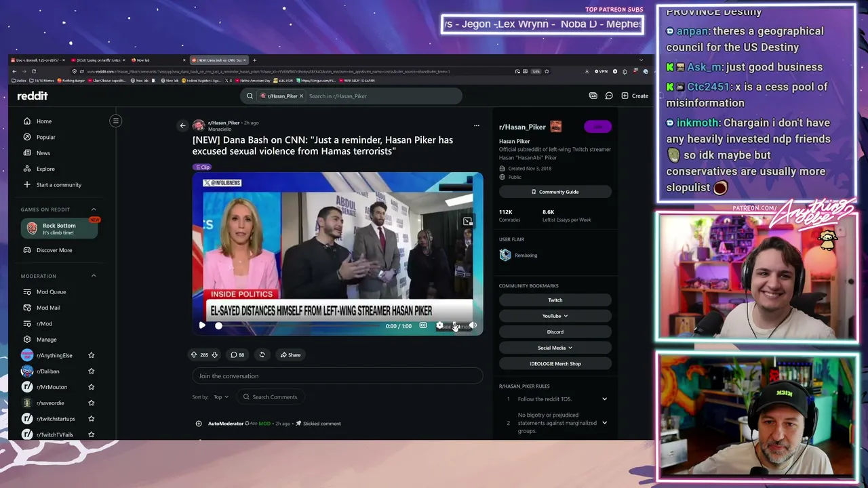Open the 88 comments button
868x488 pixels.
pos(237,354)
